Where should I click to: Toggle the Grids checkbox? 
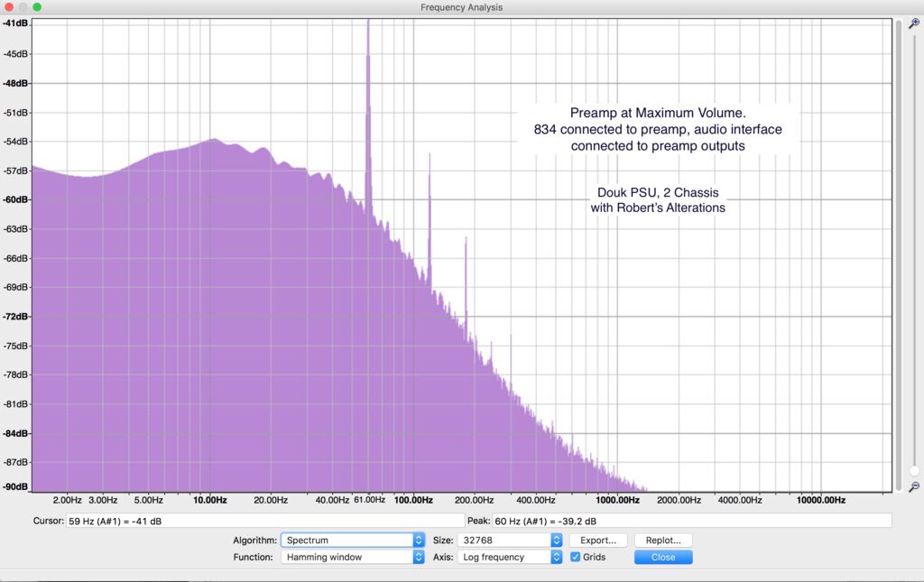point(575,557)
